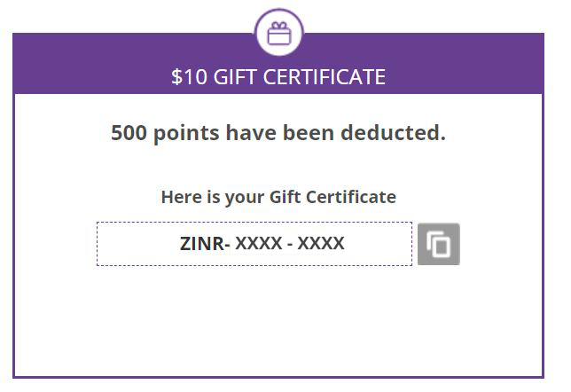Click inside the dashed-border code box

[x=254, y=244]
